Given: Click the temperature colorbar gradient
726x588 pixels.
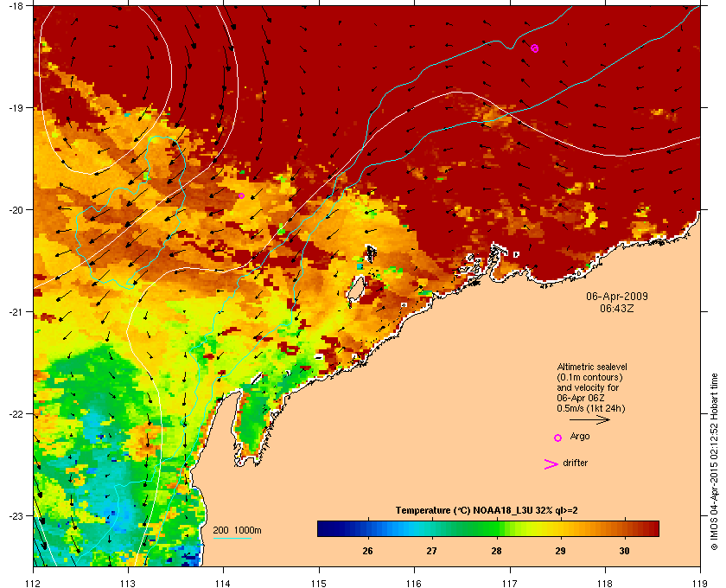Looking at the screenshot, I should pyautogui.click(x=488, y=528).
